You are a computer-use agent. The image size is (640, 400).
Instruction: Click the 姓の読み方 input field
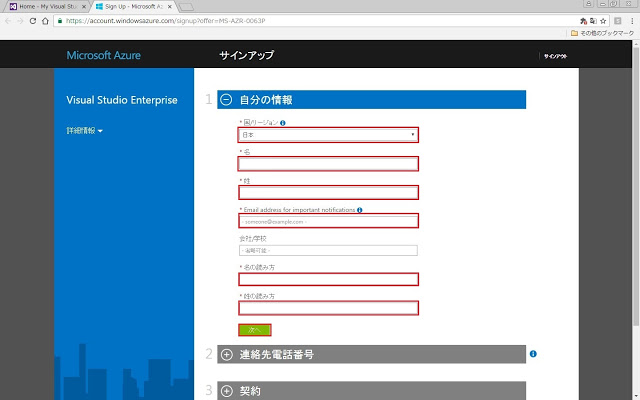(328, 308)
